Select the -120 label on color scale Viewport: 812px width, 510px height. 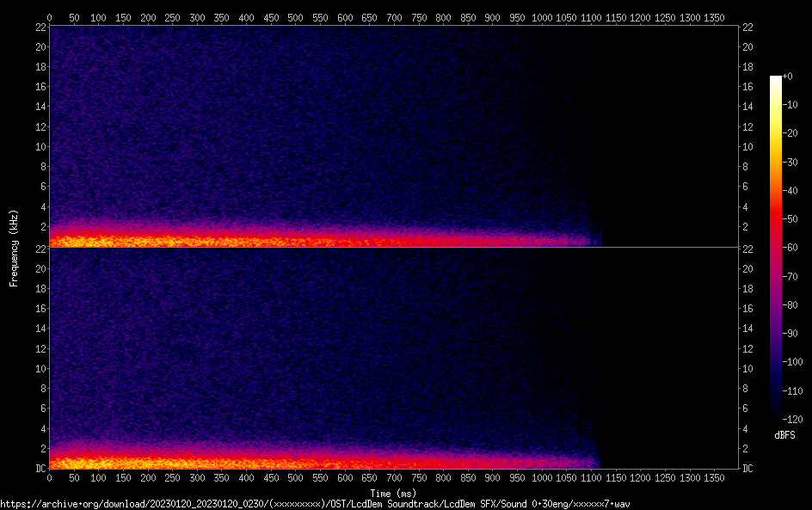pyautogui.click(x=791, y=419)
